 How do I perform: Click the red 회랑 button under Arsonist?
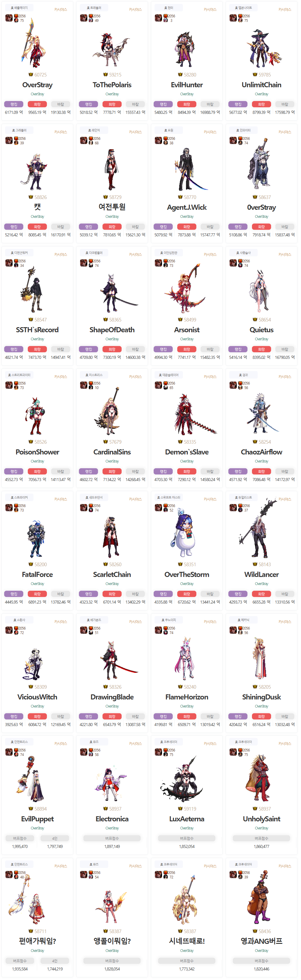pyautogui.click(x=187, y=349)
